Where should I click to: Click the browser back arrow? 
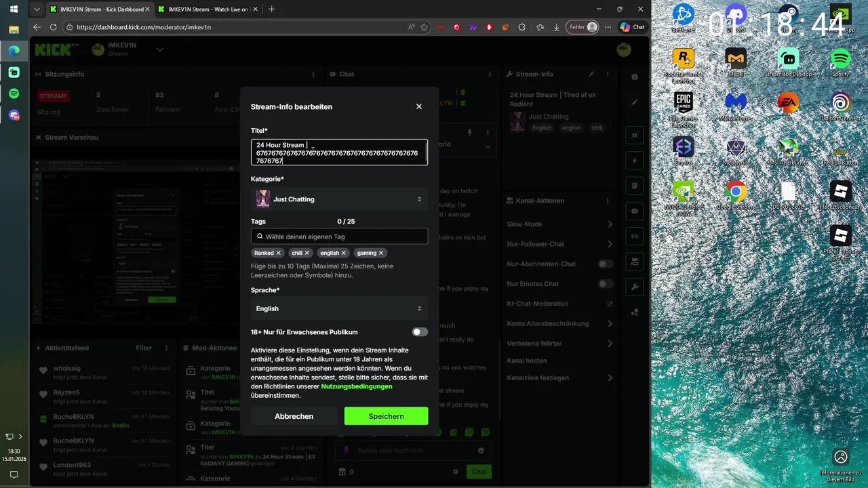pos(37,27)
